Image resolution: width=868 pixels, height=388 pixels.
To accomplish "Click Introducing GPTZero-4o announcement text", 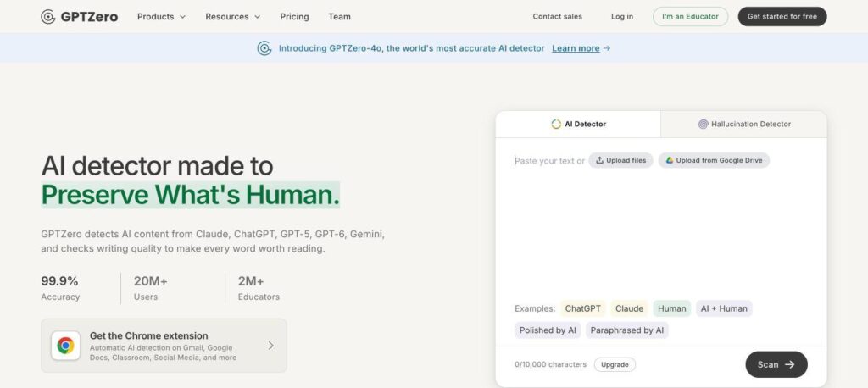I will point(411,48).
